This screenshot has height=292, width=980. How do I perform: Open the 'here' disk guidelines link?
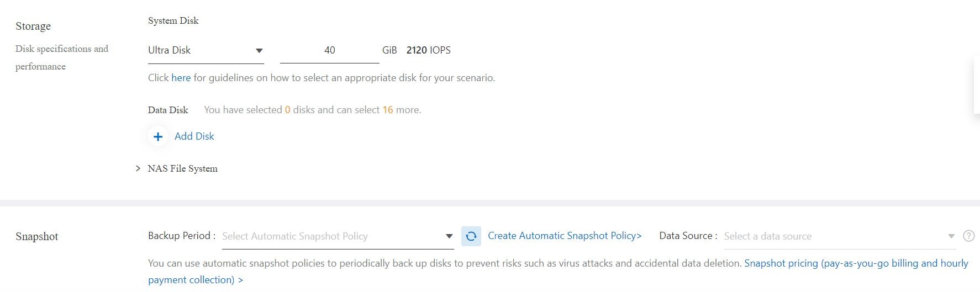click(181, 78)
